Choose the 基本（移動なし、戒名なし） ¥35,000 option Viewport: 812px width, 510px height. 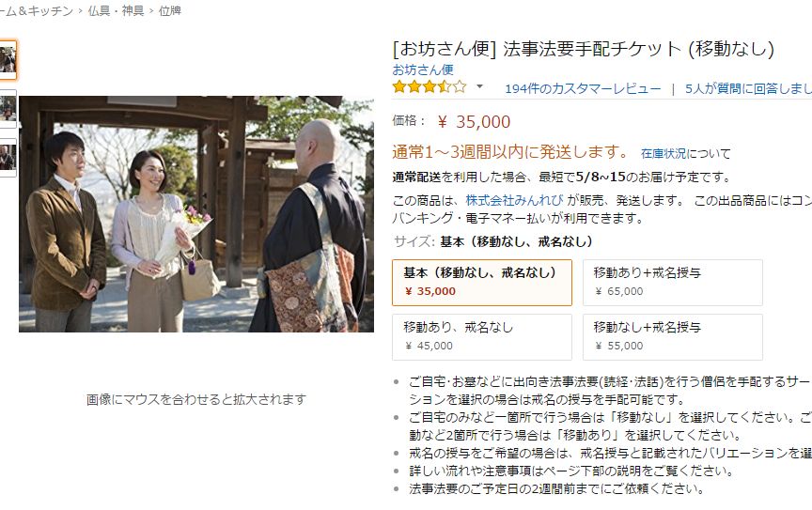(482, 283)
